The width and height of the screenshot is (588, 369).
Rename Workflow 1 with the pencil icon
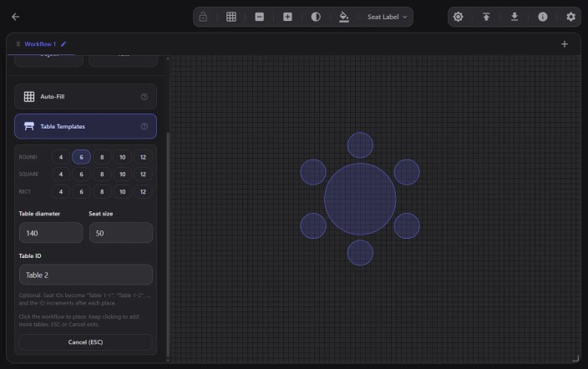point(63,44)
